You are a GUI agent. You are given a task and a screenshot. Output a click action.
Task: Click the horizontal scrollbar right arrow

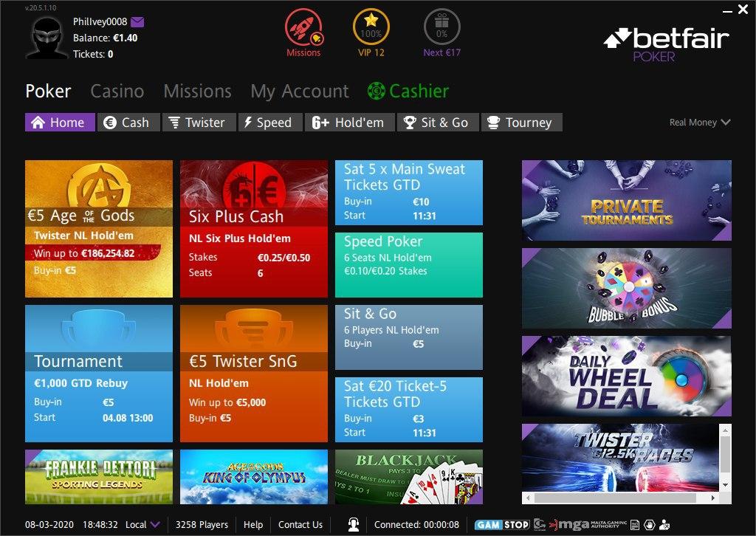click(x=713, y=498)
